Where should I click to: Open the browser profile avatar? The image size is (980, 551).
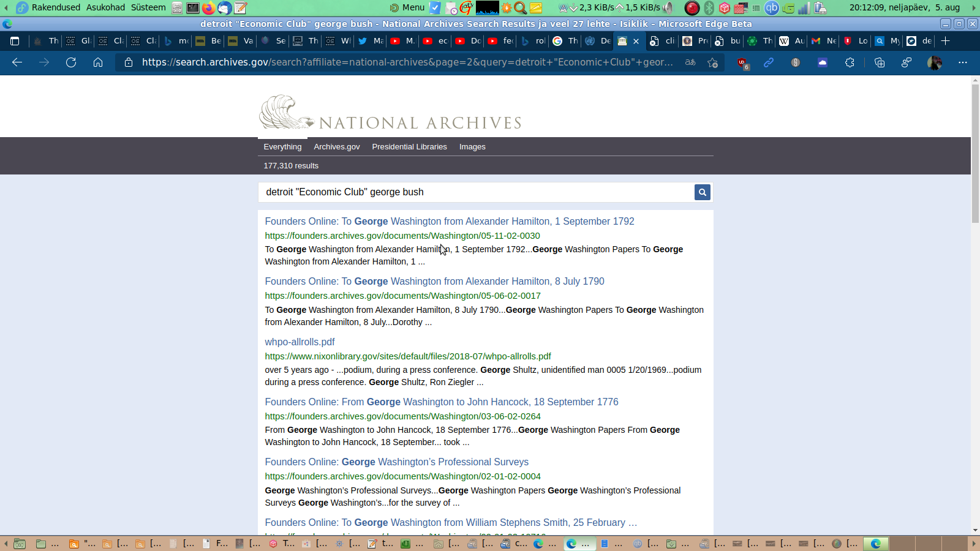[935, 62]
